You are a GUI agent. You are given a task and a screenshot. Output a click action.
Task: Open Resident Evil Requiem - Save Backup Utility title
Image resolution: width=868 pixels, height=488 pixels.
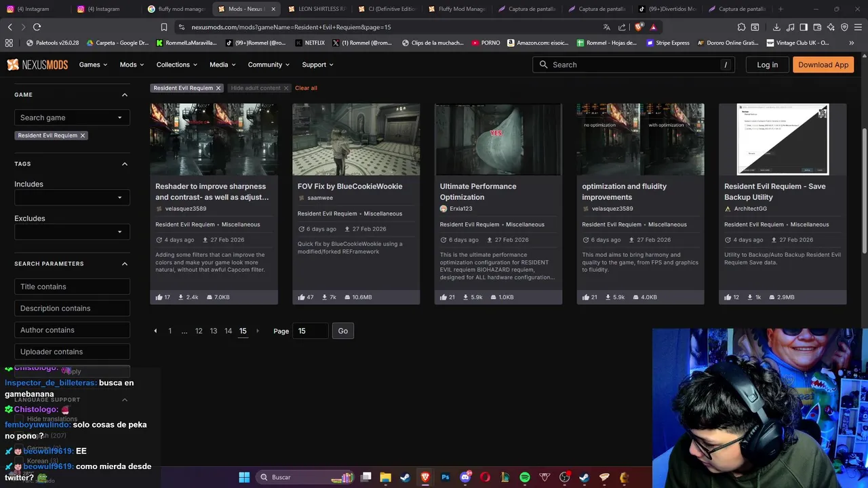tap(775, 192)
